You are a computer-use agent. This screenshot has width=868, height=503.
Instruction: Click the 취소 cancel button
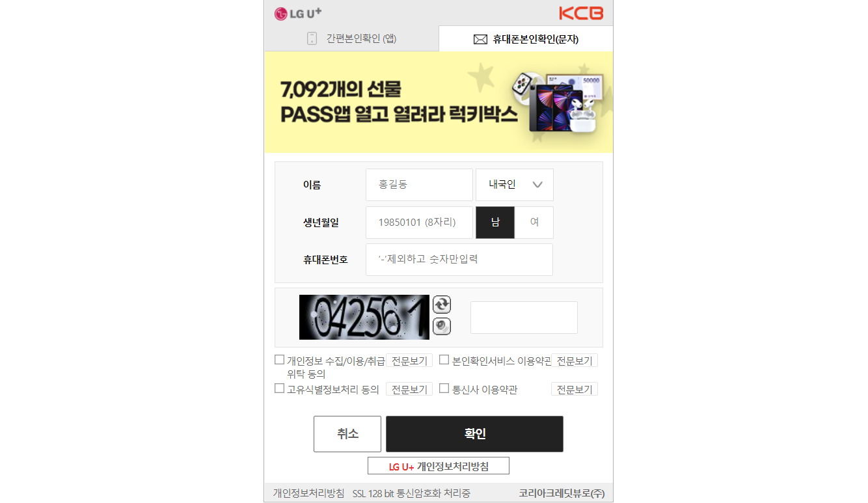(347, 434)
